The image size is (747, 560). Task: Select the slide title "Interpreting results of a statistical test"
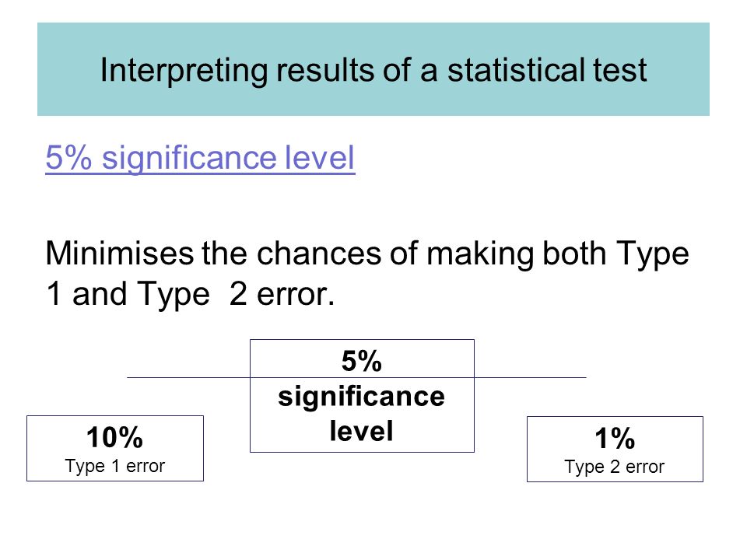pos(373,71)
